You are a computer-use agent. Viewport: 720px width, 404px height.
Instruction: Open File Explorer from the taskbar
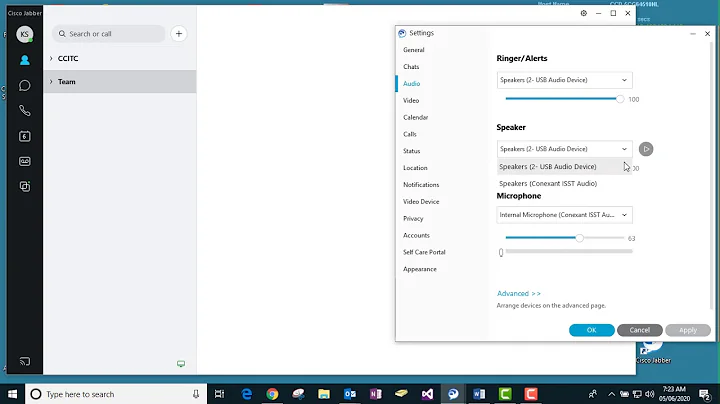(x=324, y=394)
